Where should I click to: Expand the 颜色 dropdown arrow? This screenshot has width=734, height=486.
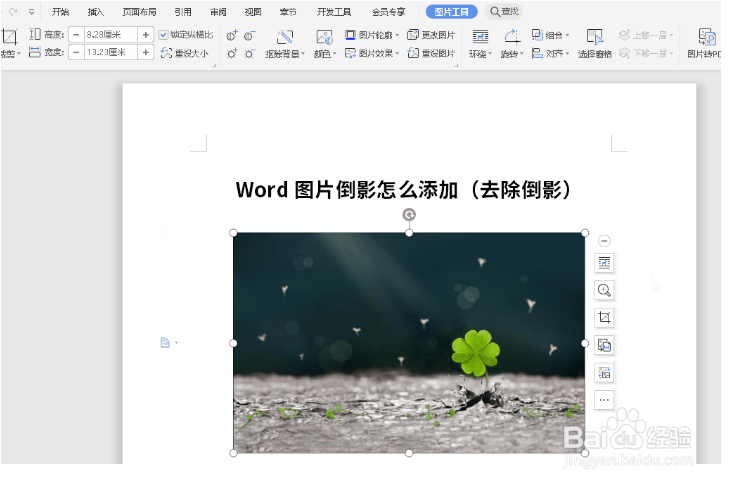pyautogui.click(x=335, y=54)
